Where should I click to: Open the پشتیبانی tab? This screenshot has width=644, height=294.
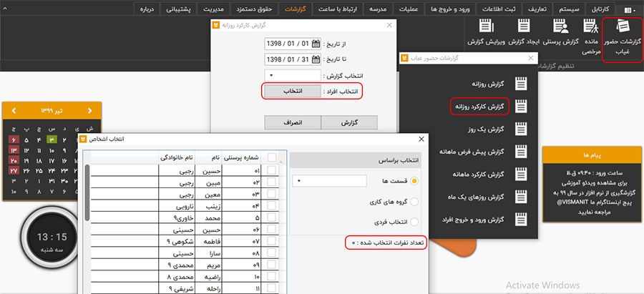tap(178, 9)
